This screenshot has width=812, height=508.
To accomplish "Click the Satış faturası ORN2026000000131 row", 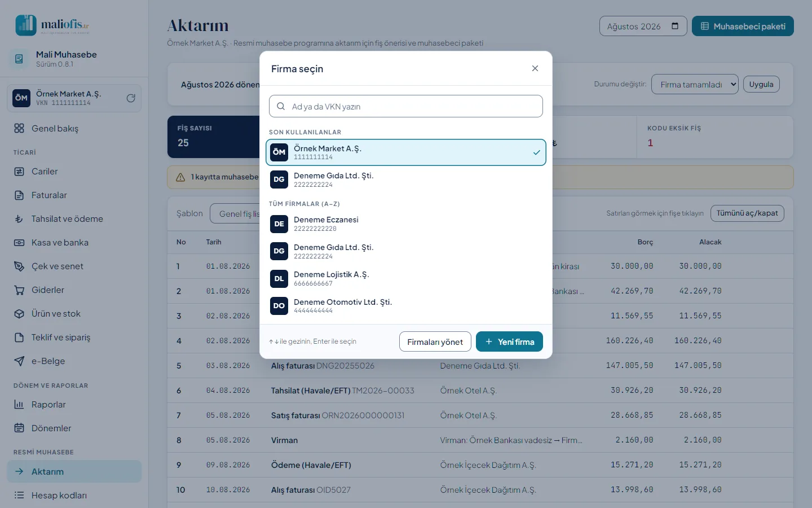I will (x=480, y=415).
